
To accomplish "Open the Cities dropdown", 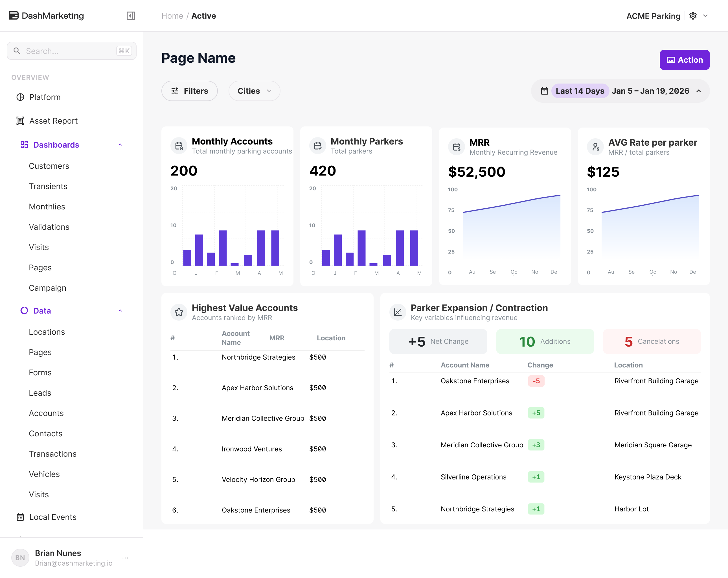I will 254,91.
